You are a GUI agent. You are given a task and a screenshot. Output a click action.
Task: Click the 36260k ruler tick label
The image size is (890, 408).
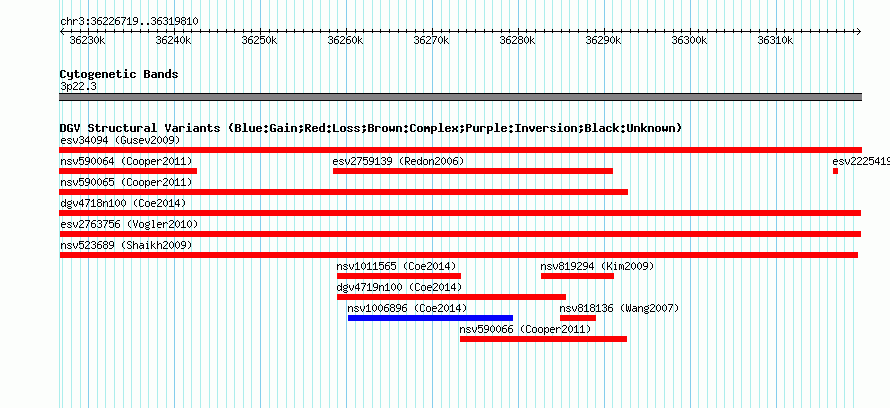tap(346, 41)
